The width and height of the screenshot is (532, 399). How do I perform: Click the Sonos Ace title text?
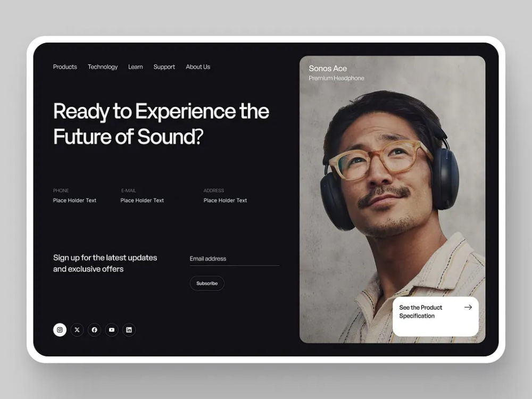(328, 69)
